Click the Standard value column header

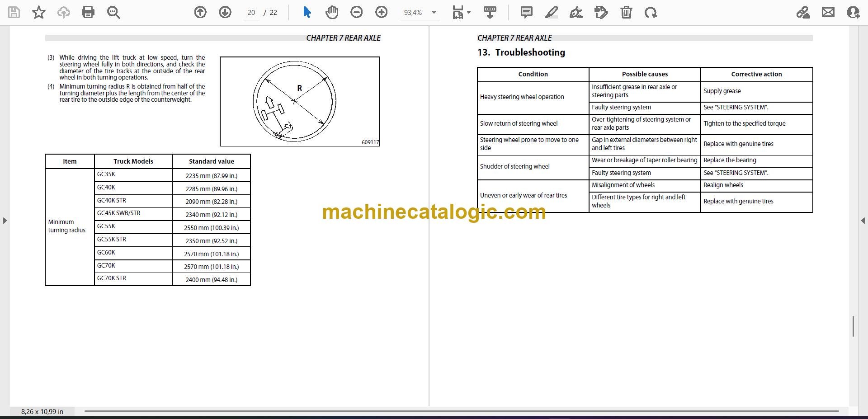click(x=211, y=161)
